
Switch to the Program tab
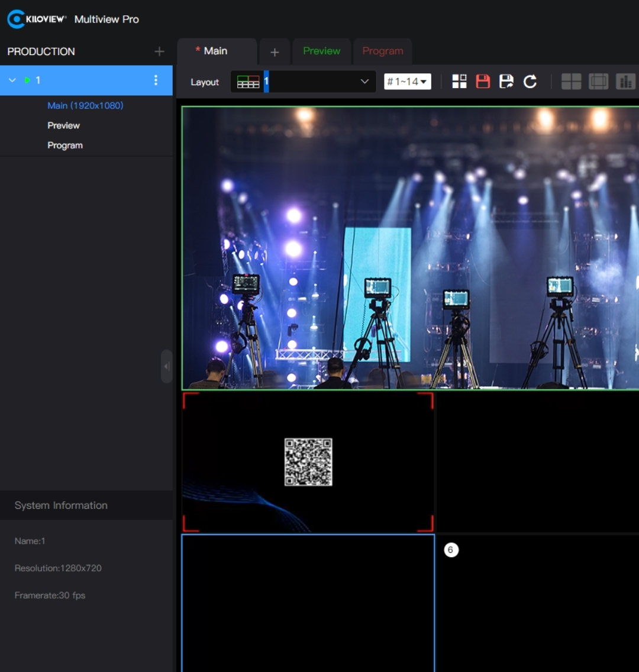pyautogui.click(x=382, y=51)
